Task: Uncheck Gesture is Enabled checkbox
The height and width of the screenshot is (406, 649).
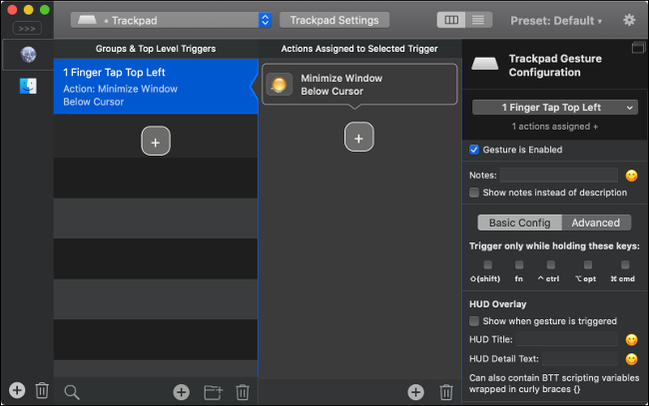Action: (x=474, y=149)
